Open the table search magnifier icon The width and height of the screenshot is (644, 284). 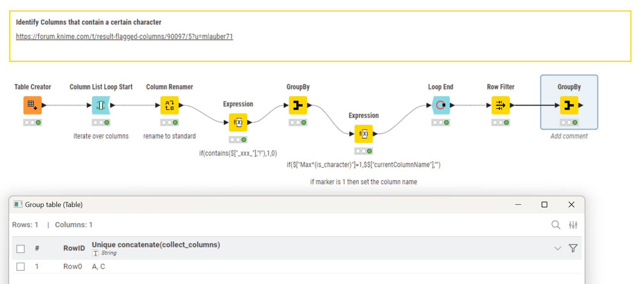pyautogui.click(x=556, y=225)
